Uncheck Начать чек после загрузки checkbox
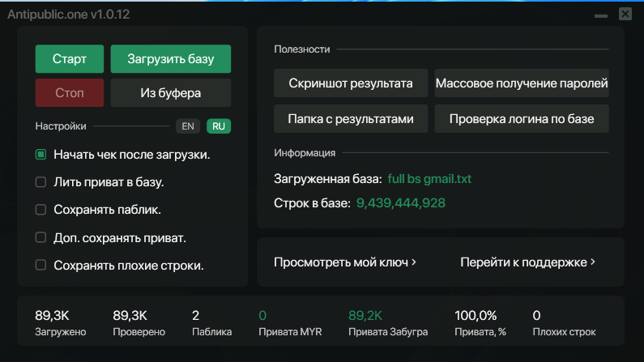Viewport: 644px width, 362px height. tap(41, 155)
